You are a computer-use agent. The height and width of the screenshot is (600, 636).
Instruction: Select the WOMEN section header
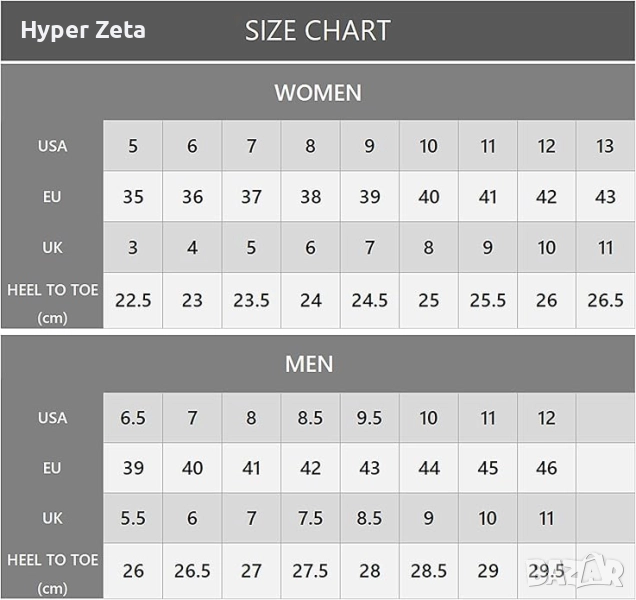click(x=317, y=93)
